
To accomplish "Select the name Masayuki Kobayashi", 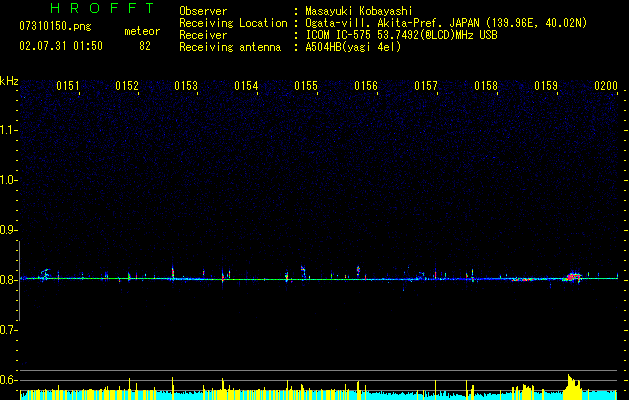I will pyautogui.click(x=359, y=11).
